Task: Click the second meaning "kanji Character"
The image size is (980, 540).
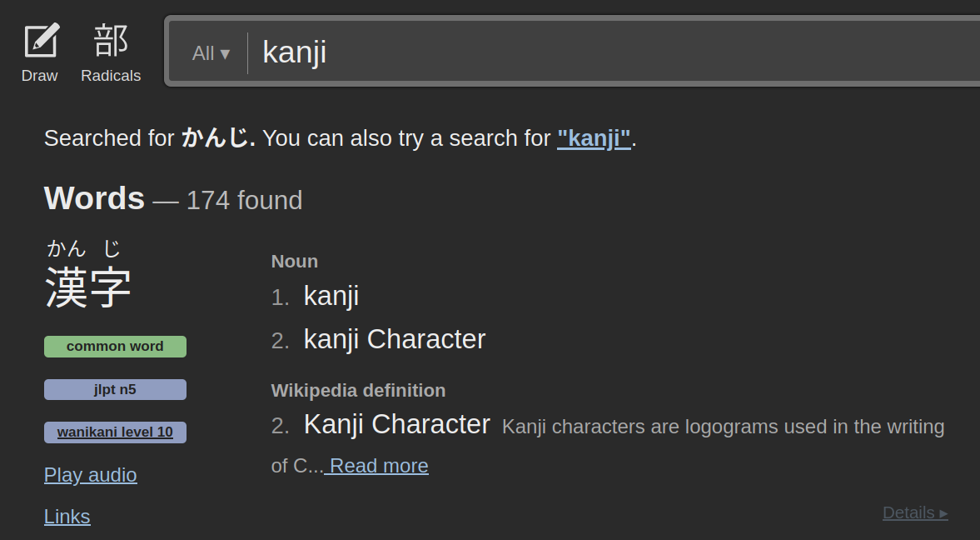Action: 395,339
